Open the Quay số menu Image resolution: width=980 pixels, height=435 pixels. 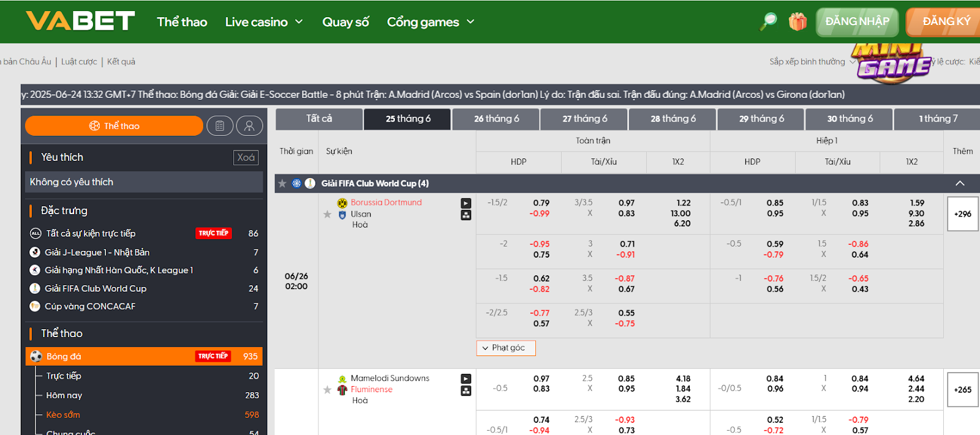point(345,22)
